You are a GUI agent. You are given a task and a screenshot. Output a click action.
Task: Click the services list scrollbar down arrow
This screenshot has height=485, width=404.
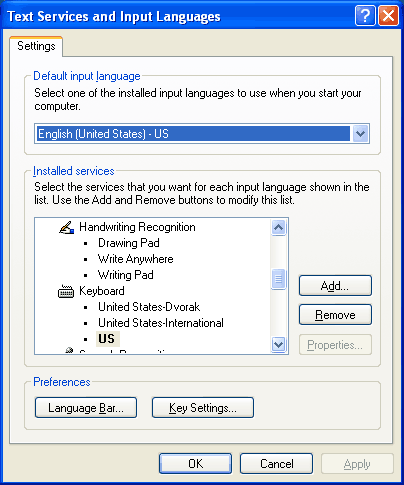tap(278, 344)
